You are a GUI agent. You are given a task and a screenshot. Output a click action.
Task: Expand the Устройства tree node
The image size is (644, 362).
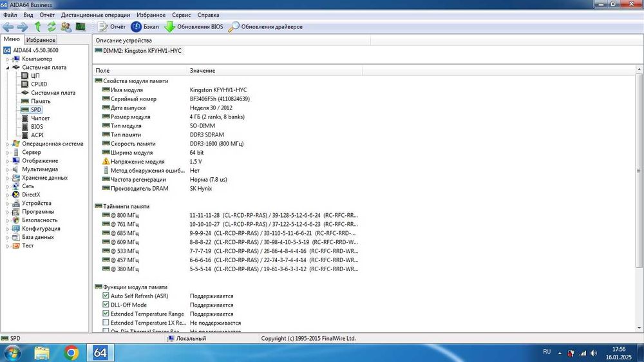coord(7,204)
